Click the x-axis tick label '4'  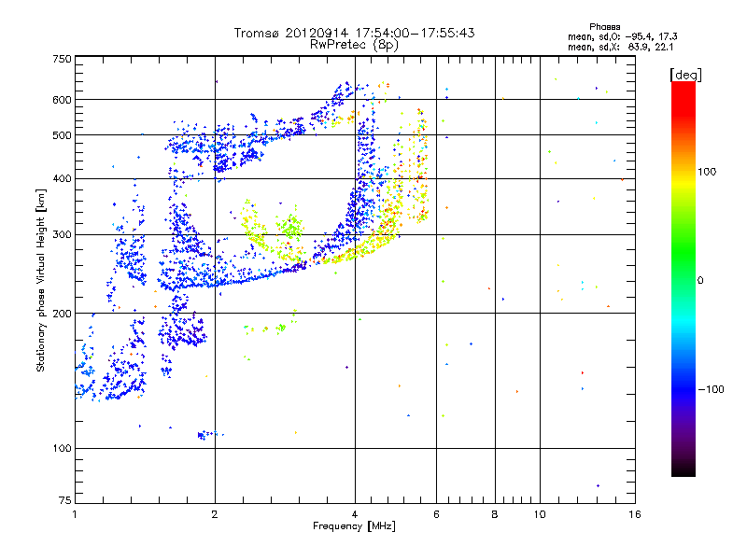point(355,514)
